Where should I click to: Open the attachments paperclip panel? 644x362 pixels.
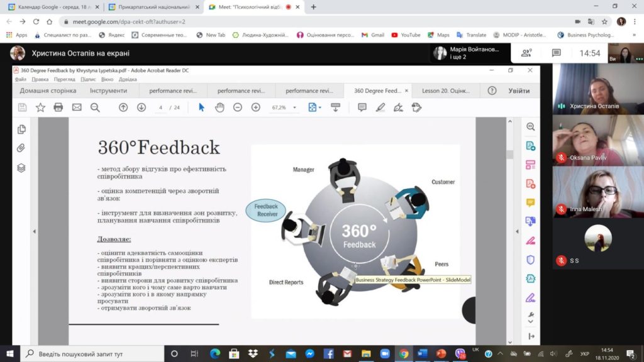point(21,148)
